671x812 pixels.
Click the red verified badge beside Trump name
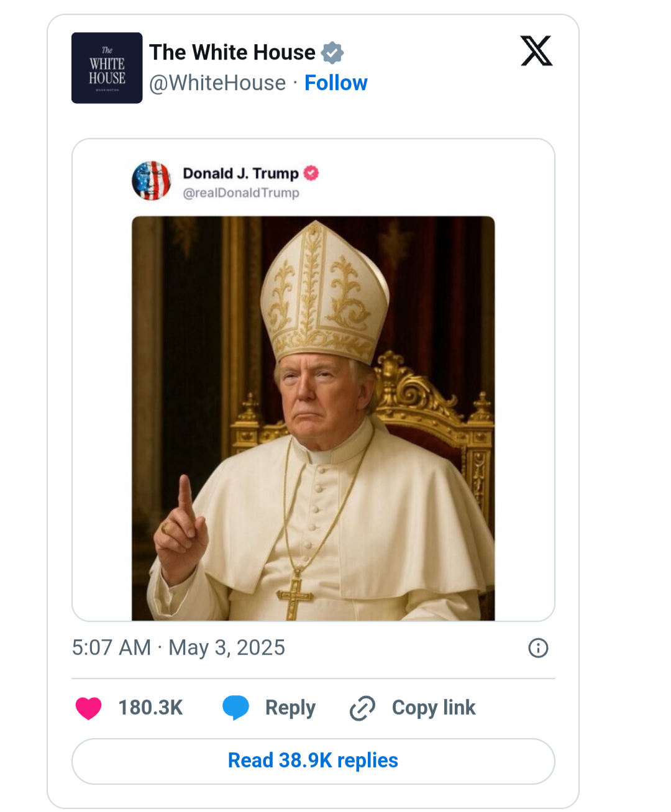coord(311,173)
